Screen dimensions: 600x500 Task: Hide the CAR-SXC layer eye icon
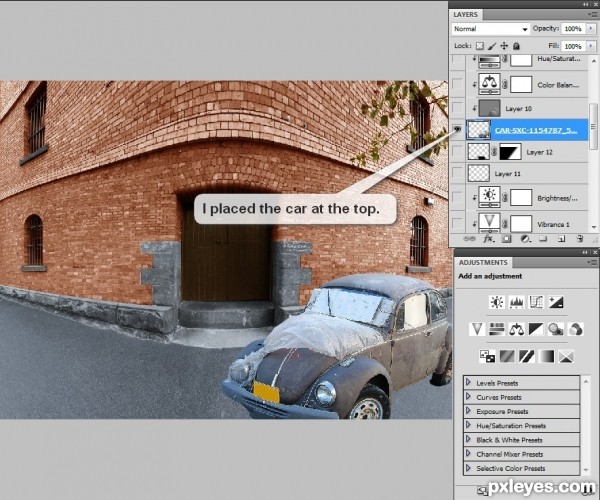[x=457, y=130]
